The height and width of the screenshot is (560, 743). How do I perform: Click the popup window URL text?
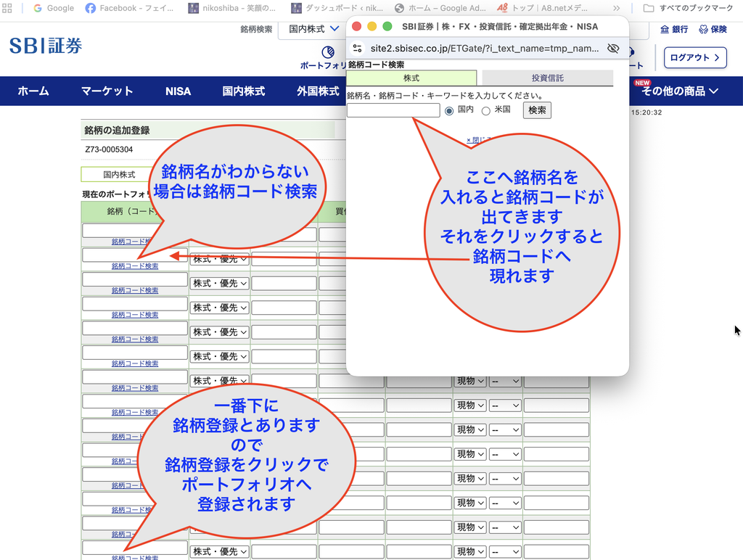pos(484,49)
